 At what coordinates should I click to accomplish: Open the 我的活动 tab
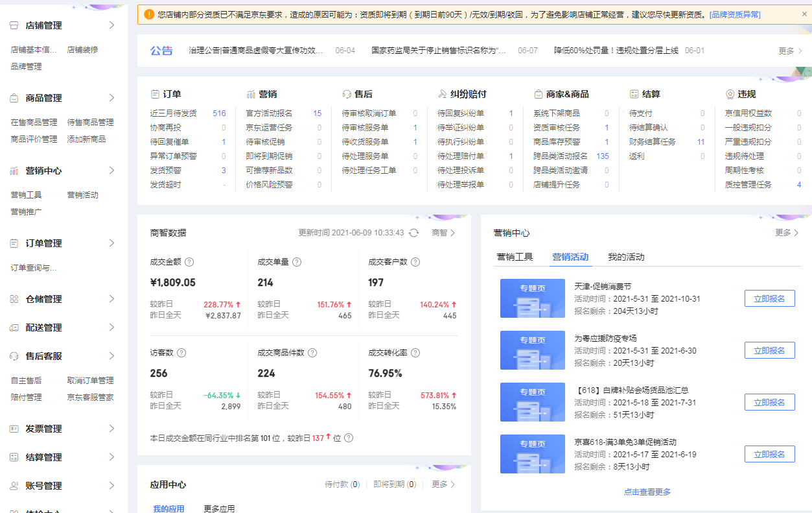pyautogui.click(x=626, y=257)
